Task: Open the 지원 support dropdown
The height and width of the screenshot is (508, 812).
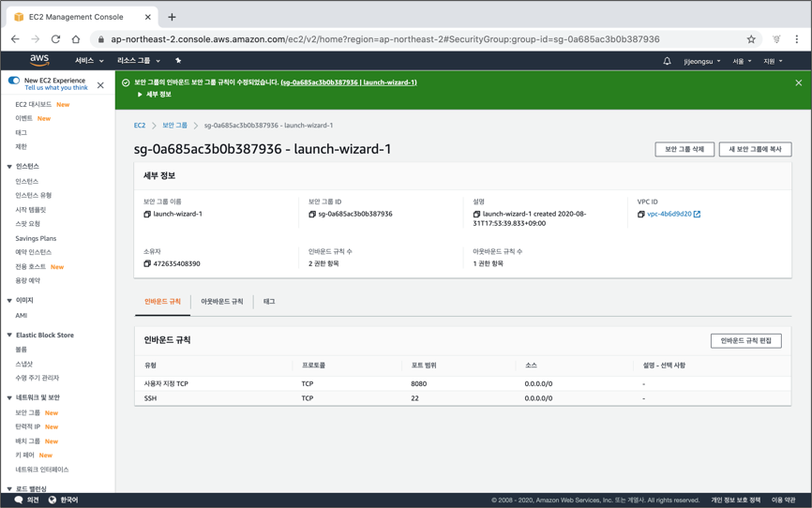Action: [x=773, y=61]
